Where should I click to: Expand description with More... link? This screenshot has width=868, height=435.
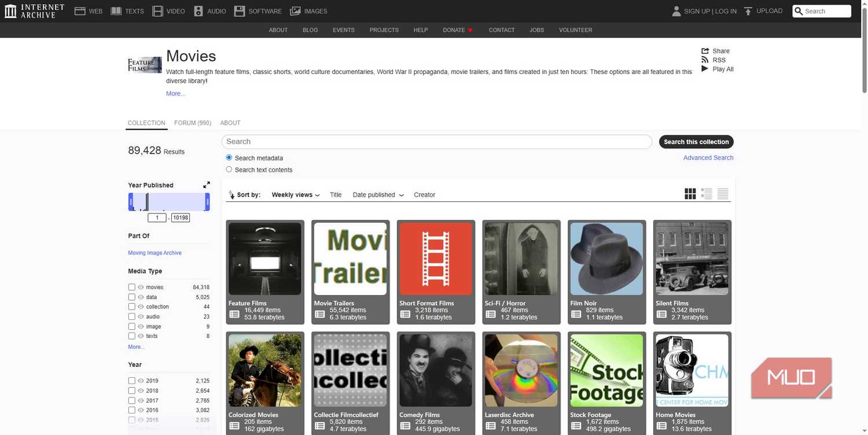click(176, 94)
